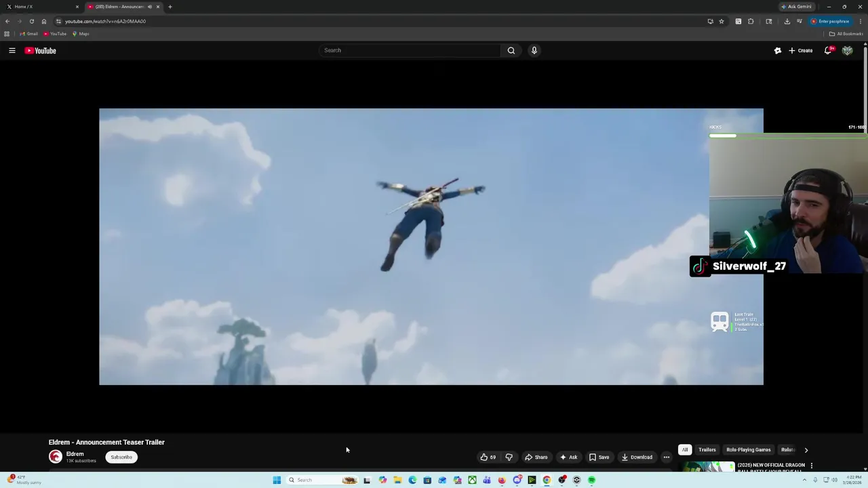Open the YouTube notifications bell

point(828,50)
